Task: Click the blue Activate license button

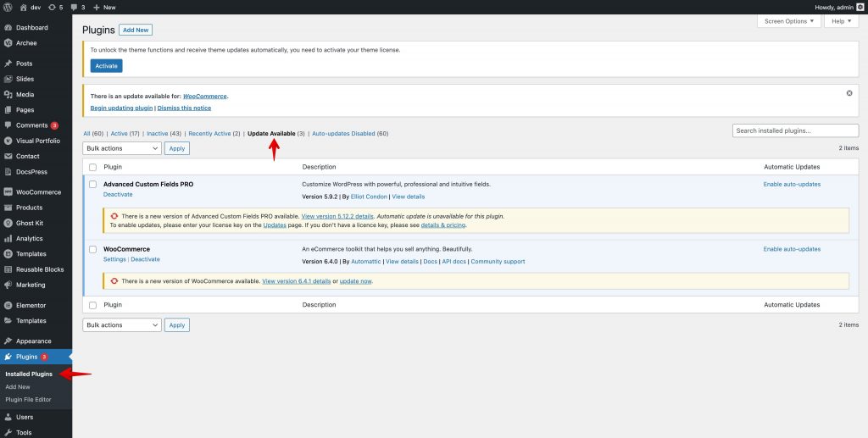Action: (106, 66)
